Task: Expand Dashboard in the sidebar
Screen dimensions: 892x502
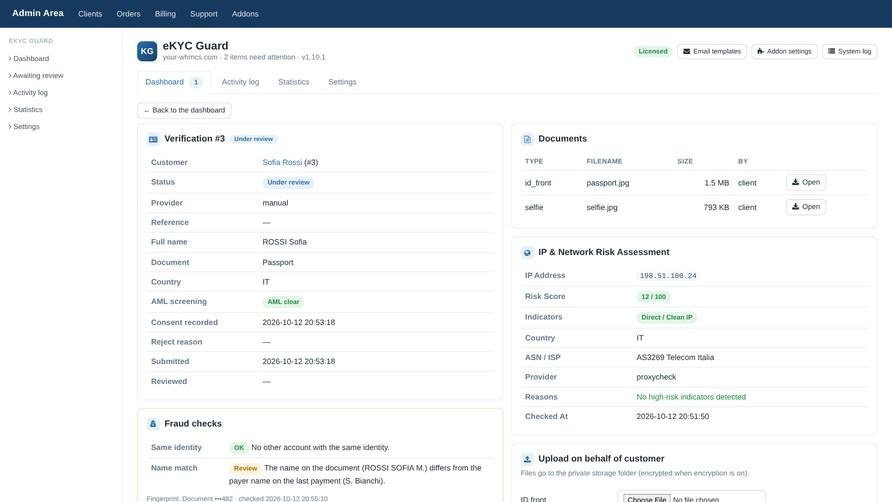Action: 29,59
